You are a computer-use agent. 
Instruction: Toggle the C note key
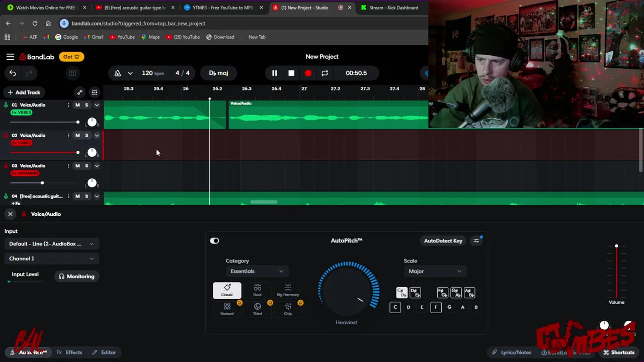click(395, 307)
